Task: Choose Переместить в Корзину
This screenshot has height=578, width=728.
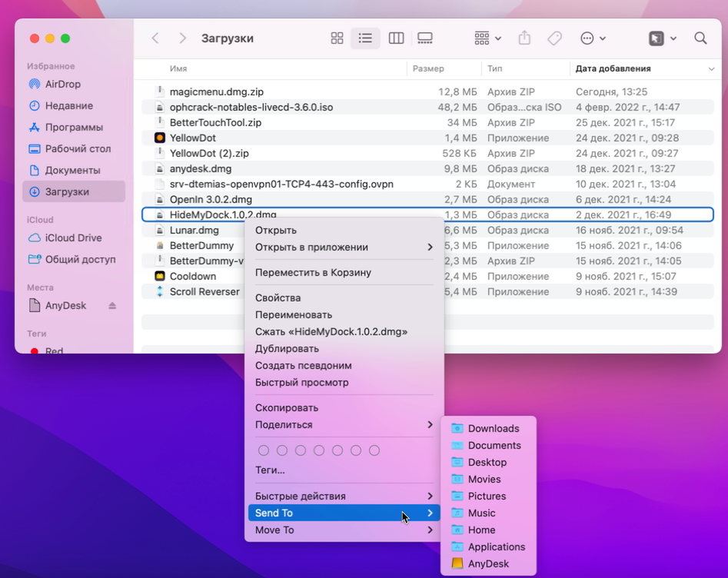Action: click(344, 273)
